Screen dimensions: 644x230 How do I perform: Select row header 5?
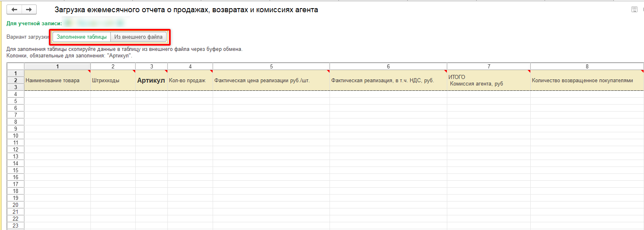15,101
